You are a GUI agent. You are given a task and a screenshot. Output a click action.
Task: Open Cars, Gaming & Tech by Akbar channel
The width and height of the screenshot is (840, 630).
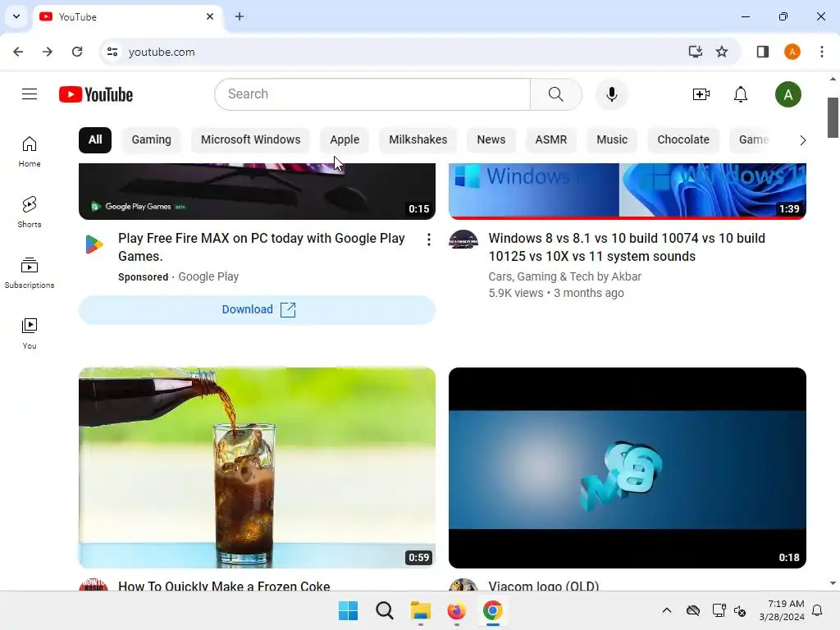coord(564,276)
